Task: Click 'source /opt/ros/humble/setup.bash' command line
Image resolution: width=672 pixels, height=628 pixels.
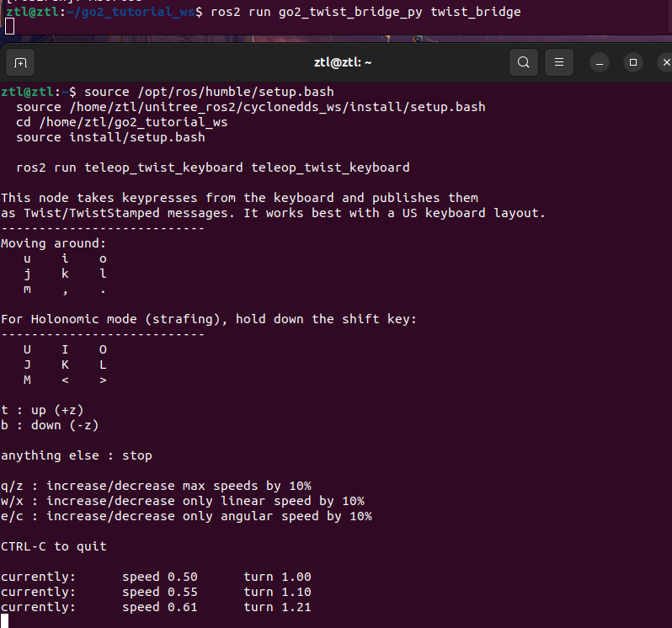Action: click(x=209, y=92)
